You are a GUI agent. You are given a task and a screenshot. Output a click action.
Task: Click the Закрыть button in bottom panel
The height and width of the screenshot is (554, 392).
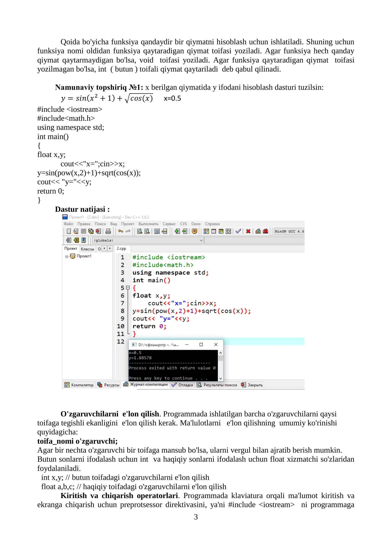tap(252, 385)
